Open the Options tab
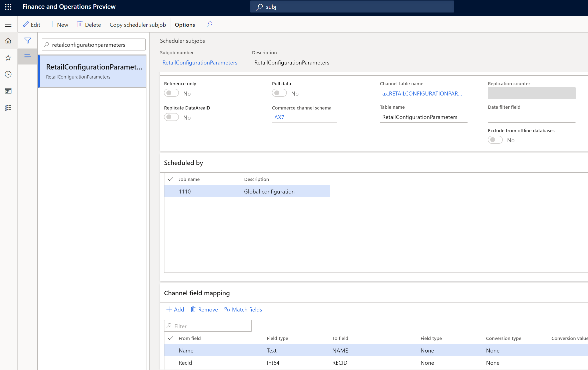Viewport: 588px width, 370px height. (x=185, y=25)
